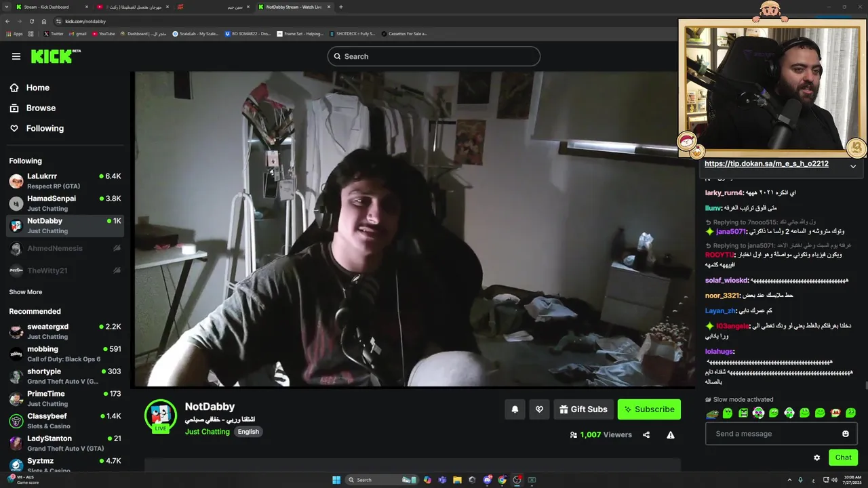Viewport: 868px width, 488px height.
Task: Click the English language tag
Action: tap(248, 432)
